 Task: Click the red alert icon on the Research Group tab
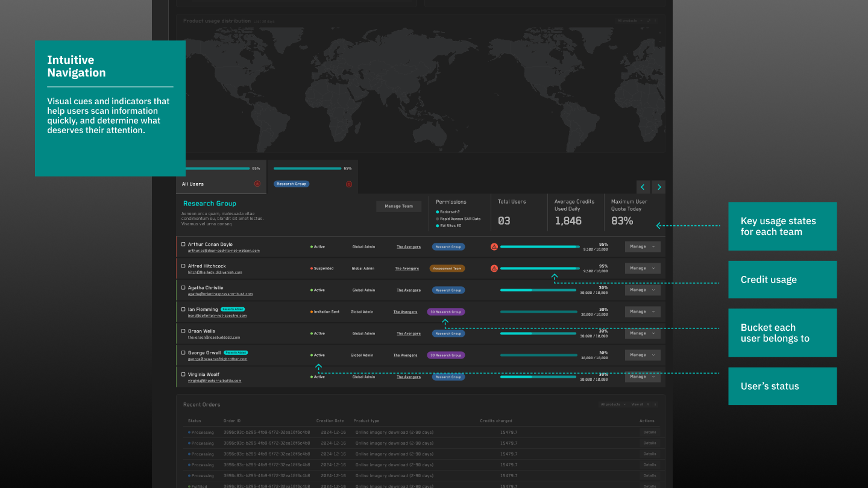(348, 184)
